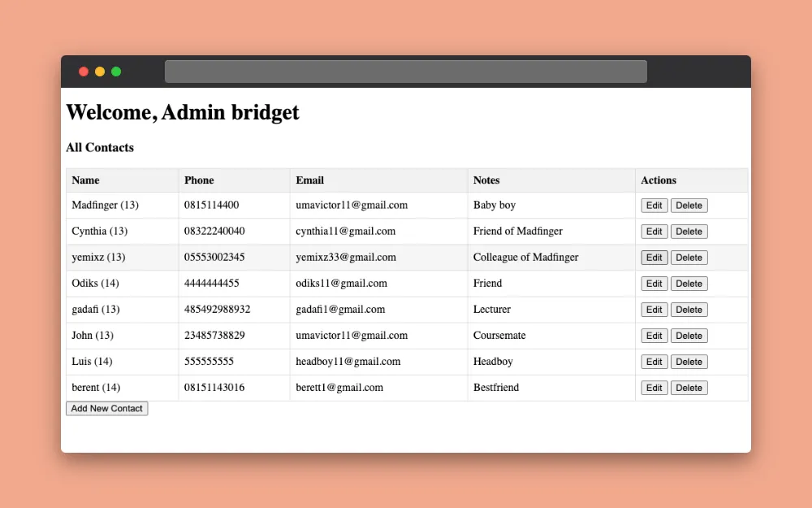Remove yemixz using Delete button

coord(689,258)
